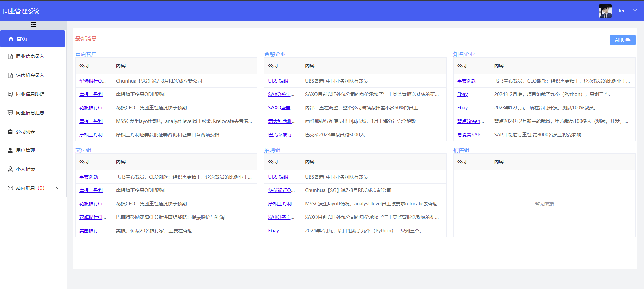Open Ebay link in 招聘组 table
Viewport: 644px width, 289px height.
click(x=274, y=231)
